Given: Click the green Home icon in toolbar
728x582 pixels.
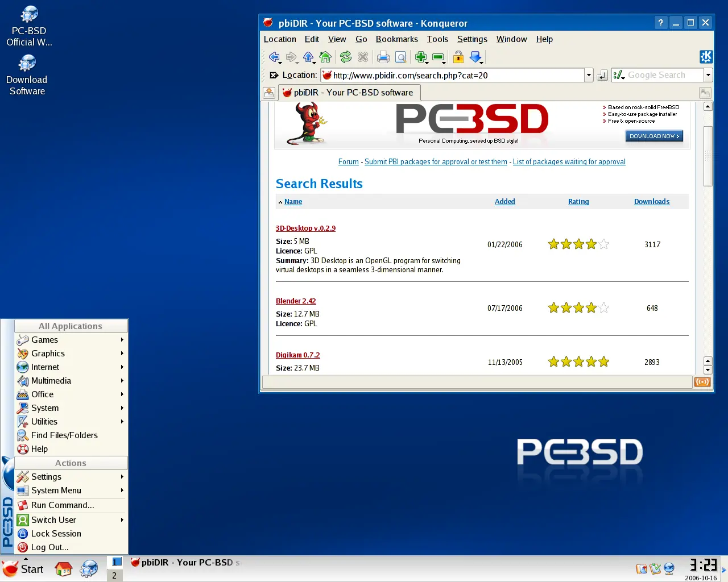Looking at the screenshot, I should pos(325,57).
